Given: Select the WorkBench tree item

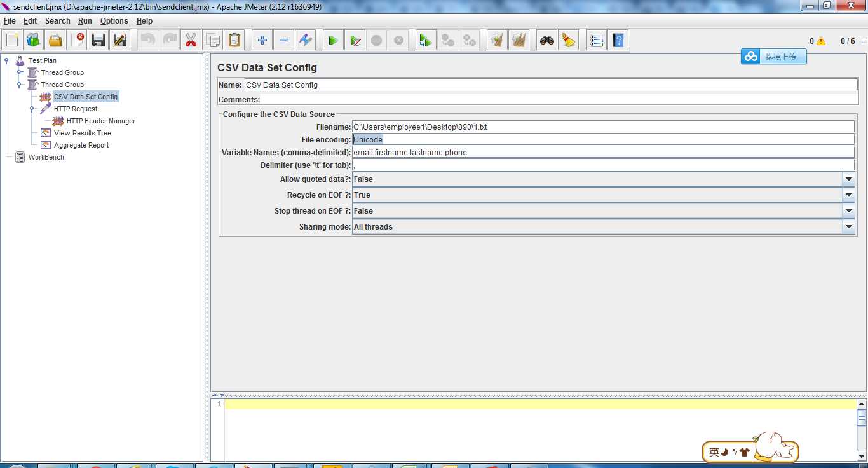Looking at the screenshot, I should pyautogui.click(x=46, y=157).
